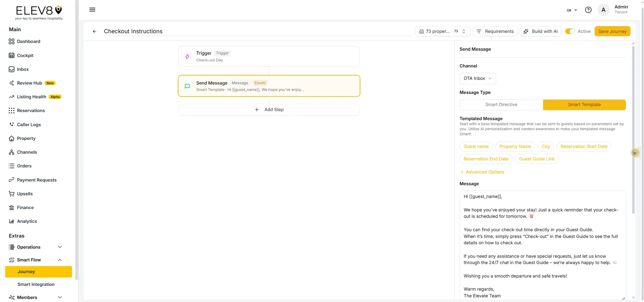This screenshot has height=302, width=644.
Task: Open Payment Requests in the sidebar
Action: [x=37, y=180]
